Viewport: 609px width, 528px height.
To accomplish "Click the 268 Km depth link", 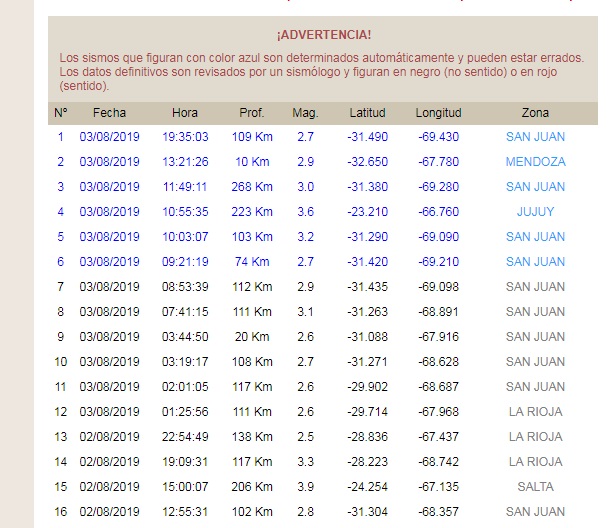I will [x=252, y=187].
